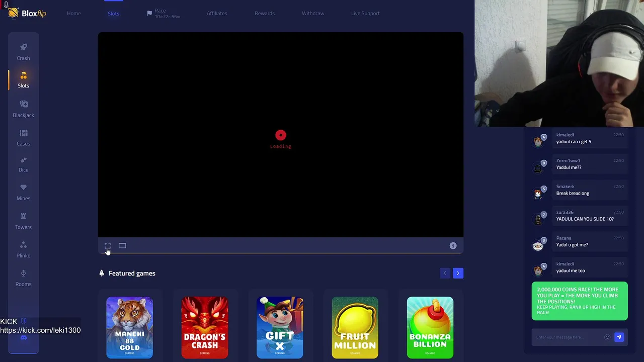
Task: Show game info icon
Action: tap(453, 245)
